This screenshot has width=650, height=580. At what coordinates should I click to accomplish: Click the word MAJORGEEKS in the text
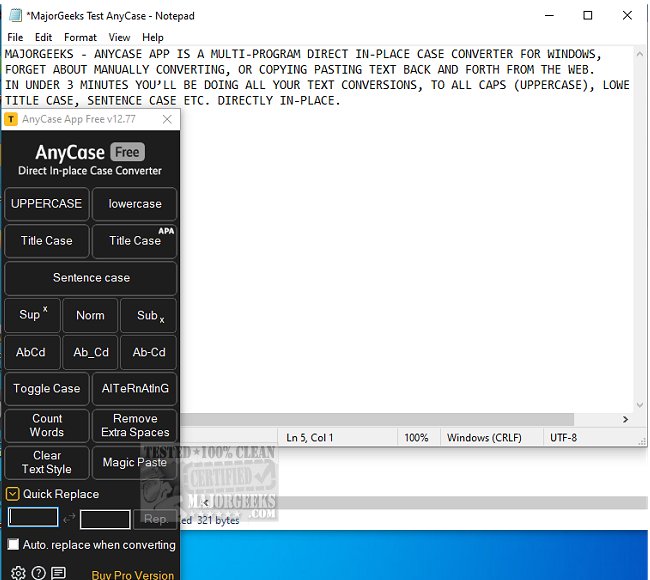(39, 54)
